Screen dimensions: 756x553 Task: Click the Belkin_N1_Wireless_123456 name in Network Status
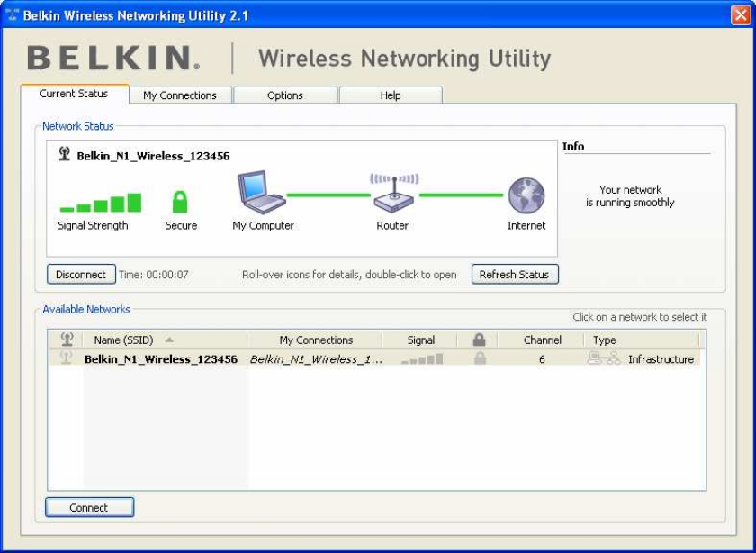153,156
